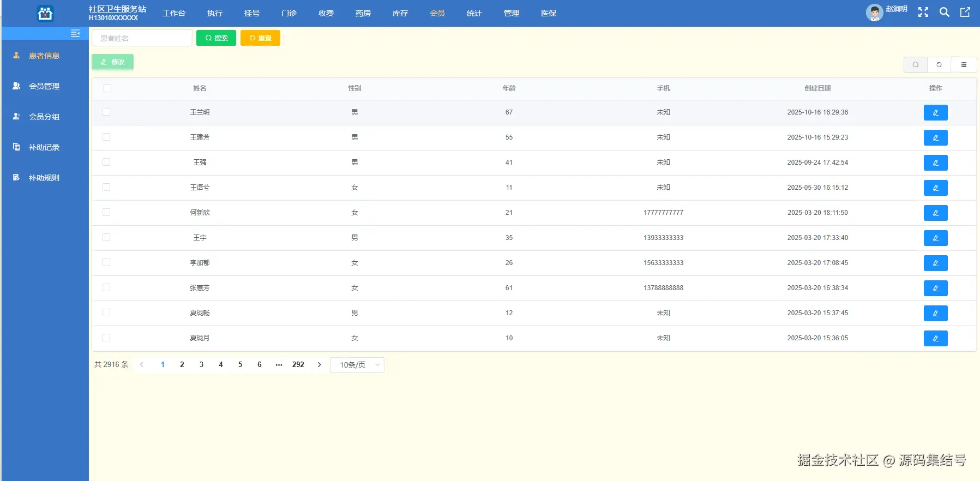The image size is (980, 481).
Task: Click the orange 重置 button
Action: (260, 38)
